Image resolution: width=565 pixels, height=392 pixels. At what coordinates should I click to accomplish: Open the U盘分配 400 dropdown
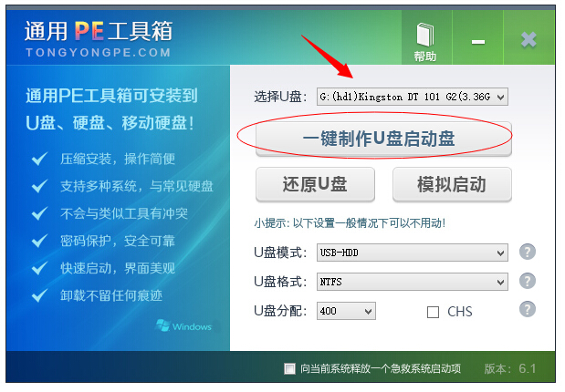click(x=346, y=311)
